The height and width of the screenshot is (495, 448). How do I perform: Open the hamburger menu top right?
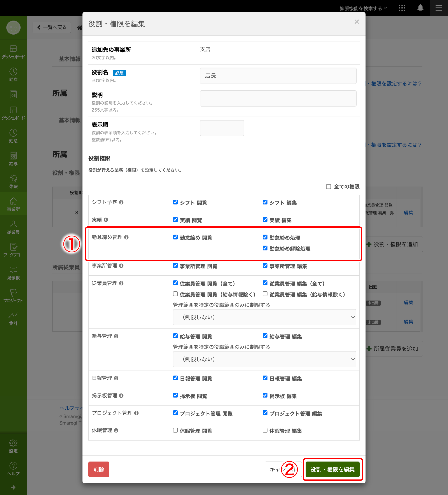click(439, 8)
